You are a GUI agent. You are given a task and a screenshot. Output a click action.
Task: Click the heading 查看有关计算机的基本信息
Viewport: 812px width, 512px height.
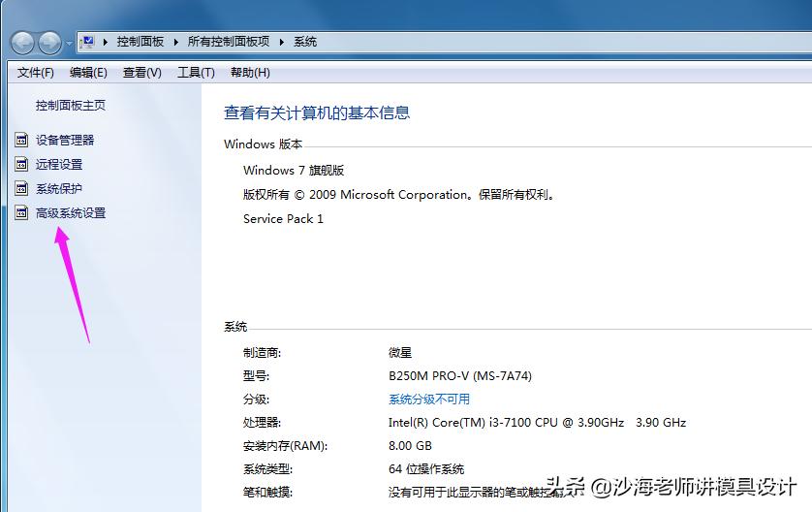click(x=317, y=112)
